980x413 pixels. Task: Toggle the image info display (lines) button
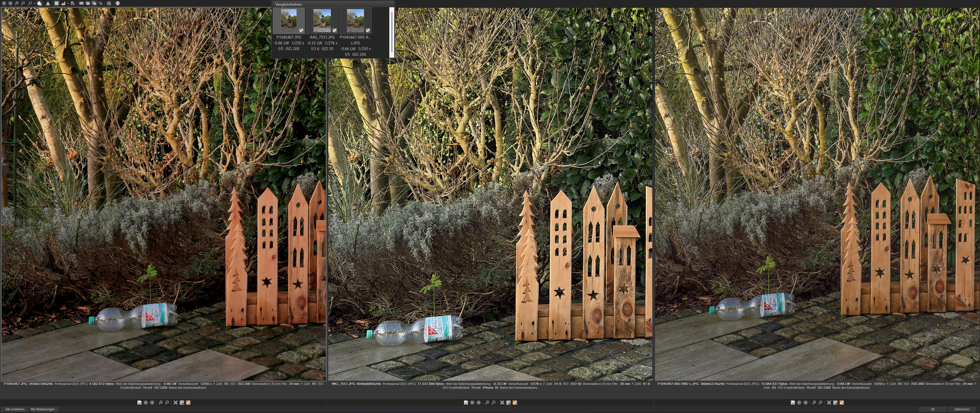57,3
